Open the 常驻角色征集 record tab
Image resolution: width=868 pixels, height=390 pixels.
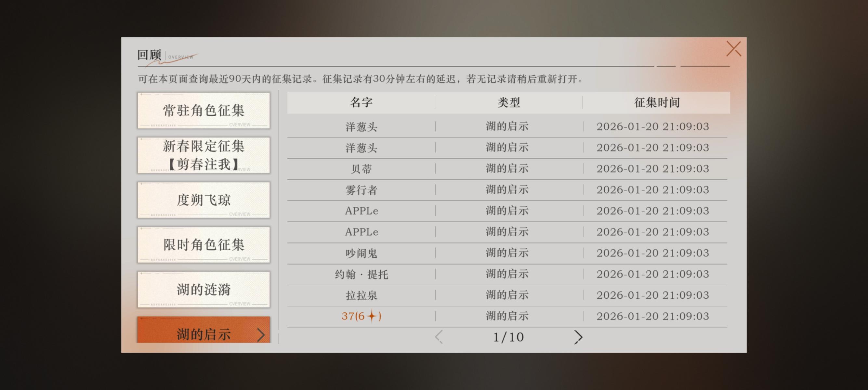point(204,110)
